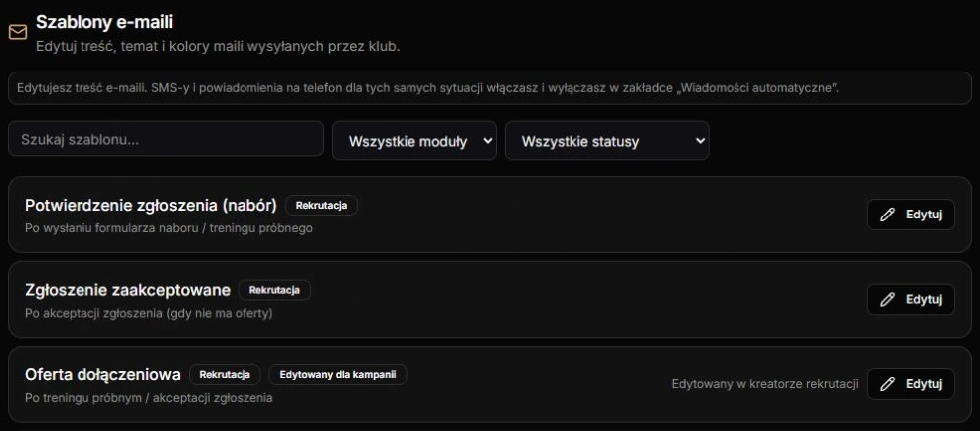
Task: Open the Wszystkie moduły dropdown
Action: (x=414, y=141)
